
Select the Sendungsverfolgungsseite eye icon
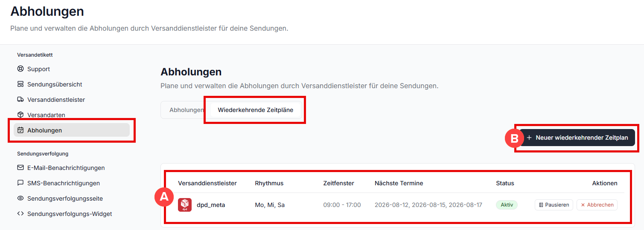(20, 198)
